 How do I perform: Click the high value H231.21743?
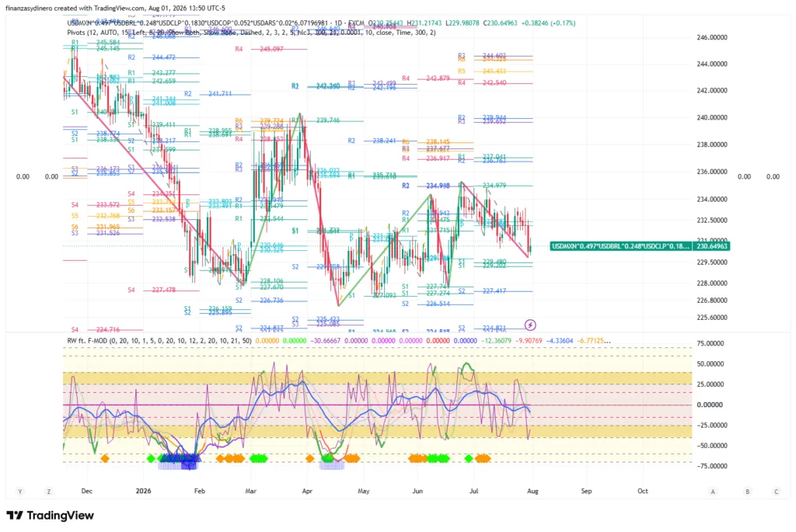(425, 23)
